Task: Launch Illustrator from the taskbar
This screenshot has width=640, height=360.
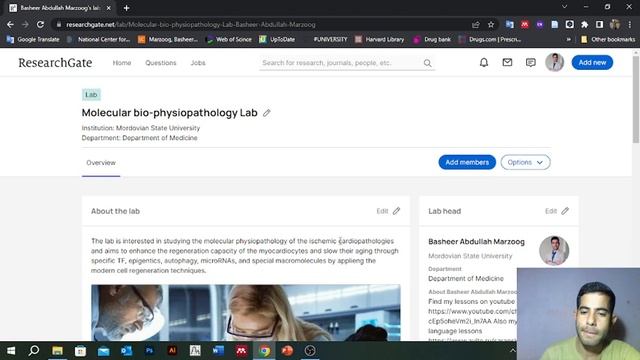Action: coord(172,351)
